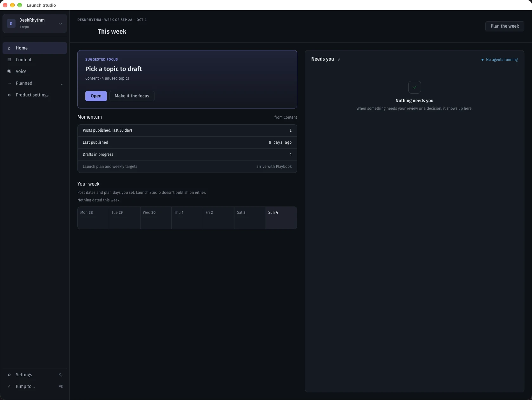This screenshot has height=400, width=532.
Task: Click Launch plan and weekly targets row
Action: click(187, 167)
